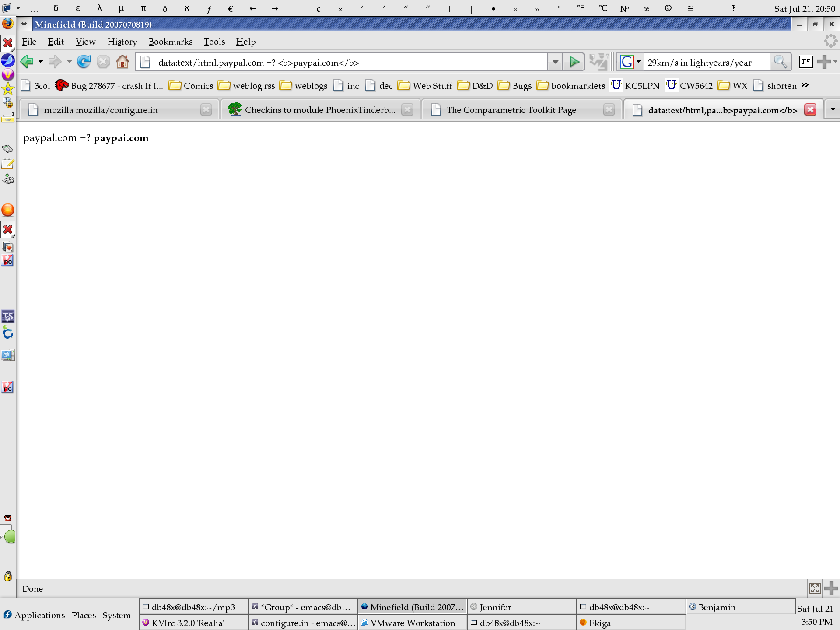Open the D&D bookmark folder
840x630 pixels.
point(475,85)
